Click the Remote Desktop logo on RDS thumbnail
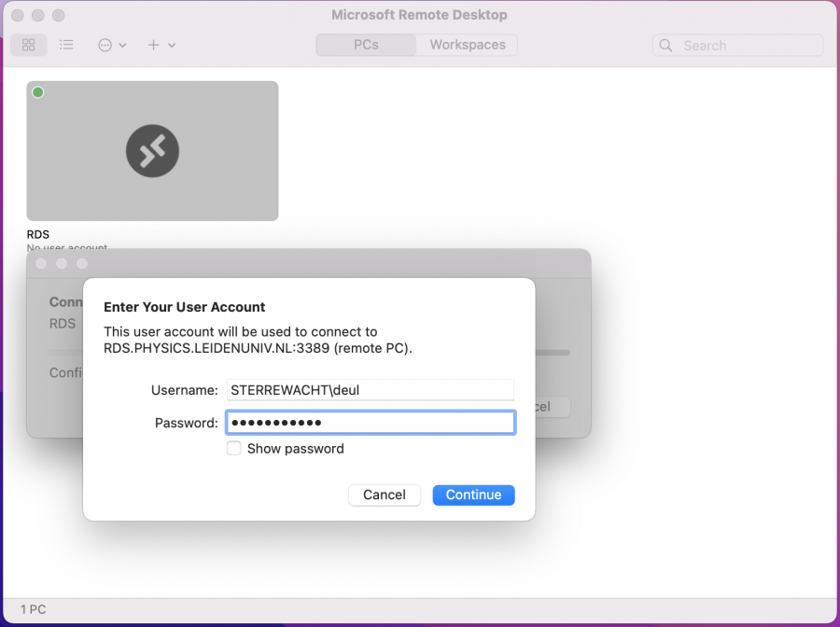The image size is (840, 627). click(152, 150)
